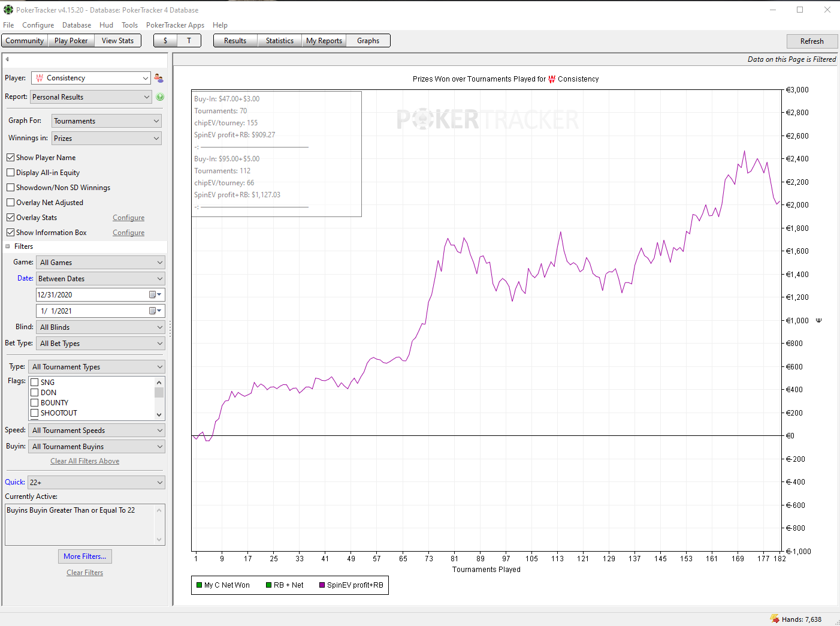Switch to the Statistics tab
The height and width of the screenshot is (626, 840).
point(279,41)
